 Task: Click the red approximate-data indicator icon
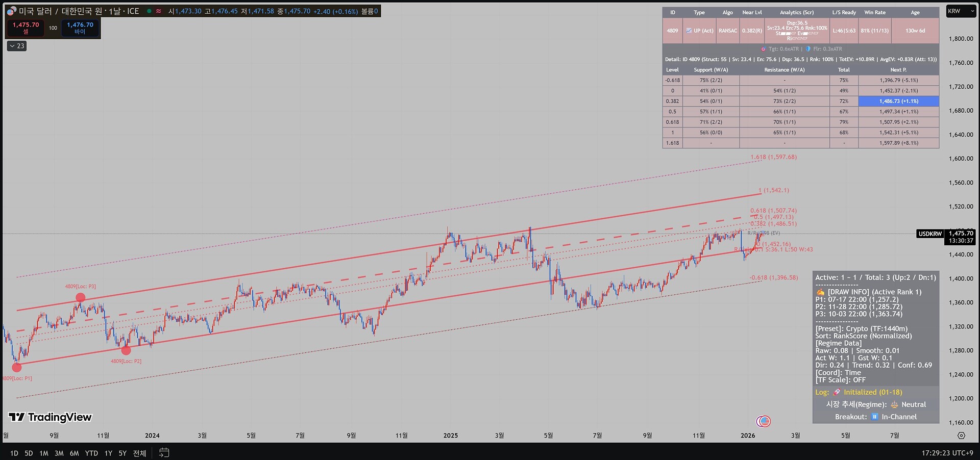159,11
